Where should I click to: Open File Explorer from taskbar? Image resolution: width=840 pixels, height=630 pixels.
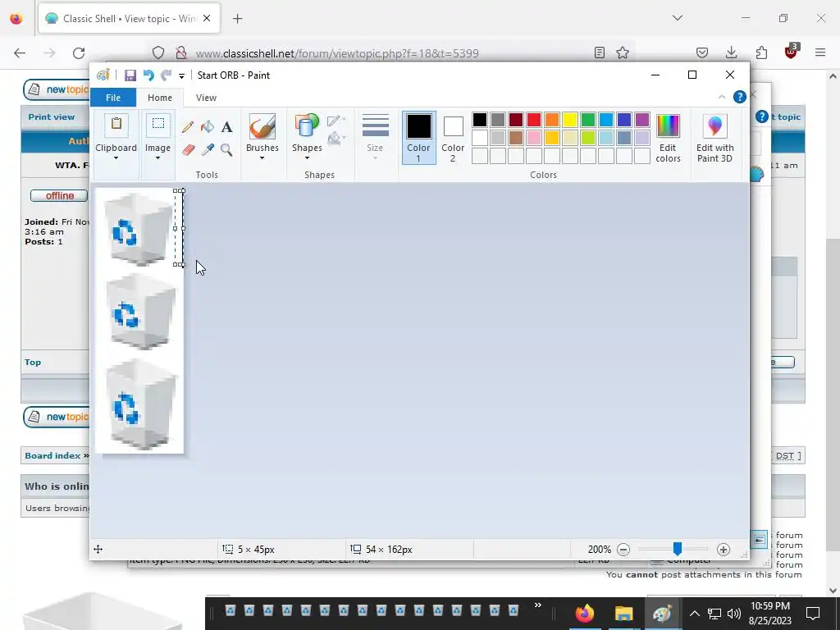click(623, 614)
